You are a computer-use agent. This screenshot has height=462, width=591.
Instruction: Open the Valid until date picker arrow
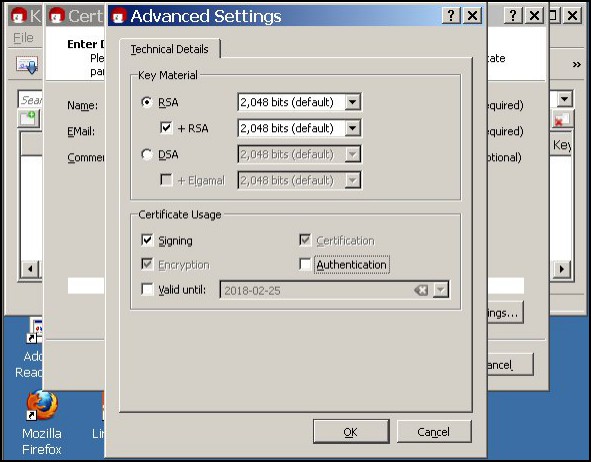tap(440, 290)
